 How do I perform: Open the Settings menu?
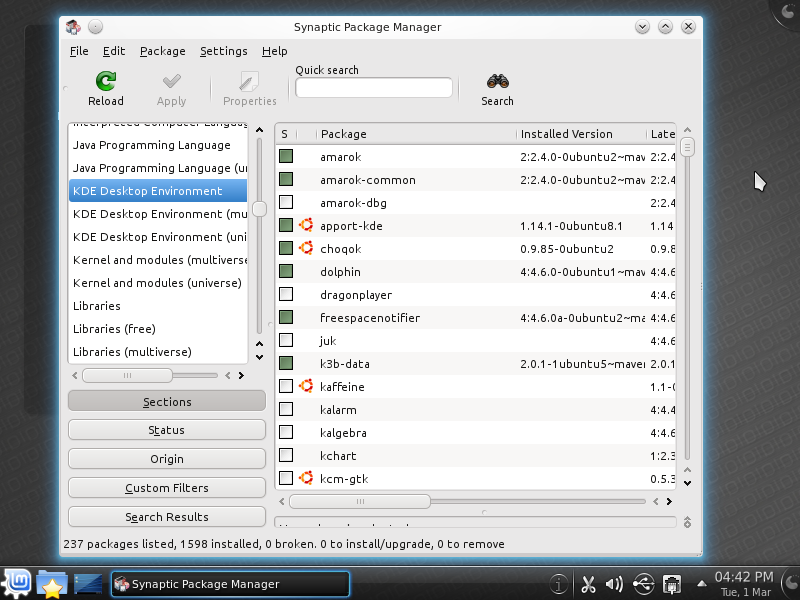223,51
